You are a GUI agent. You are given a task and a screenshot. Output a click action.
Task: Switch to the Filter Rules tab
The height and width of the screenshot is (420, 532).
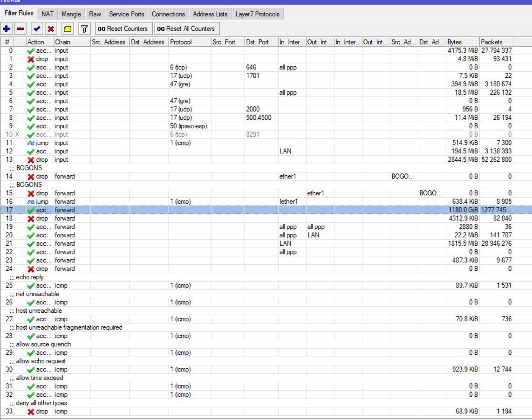[19, 13]
